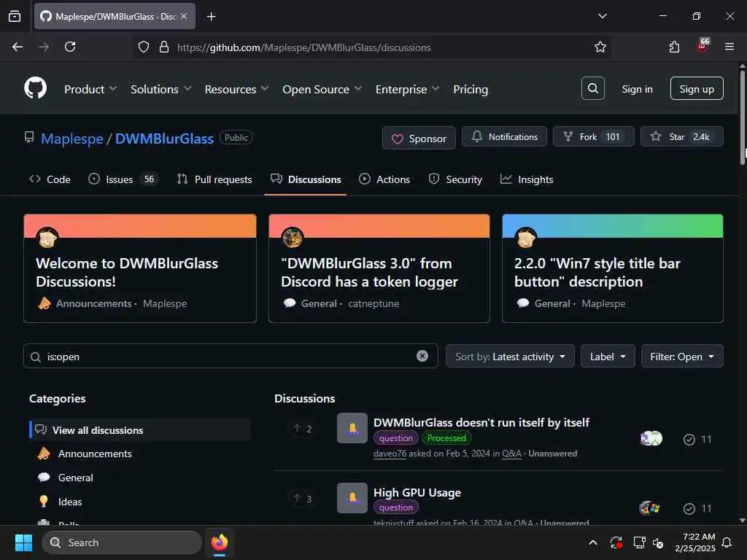This screenshot has width=747, height=560.
Task: Open the Filter: Open dropdown
Action: [682, 356]
